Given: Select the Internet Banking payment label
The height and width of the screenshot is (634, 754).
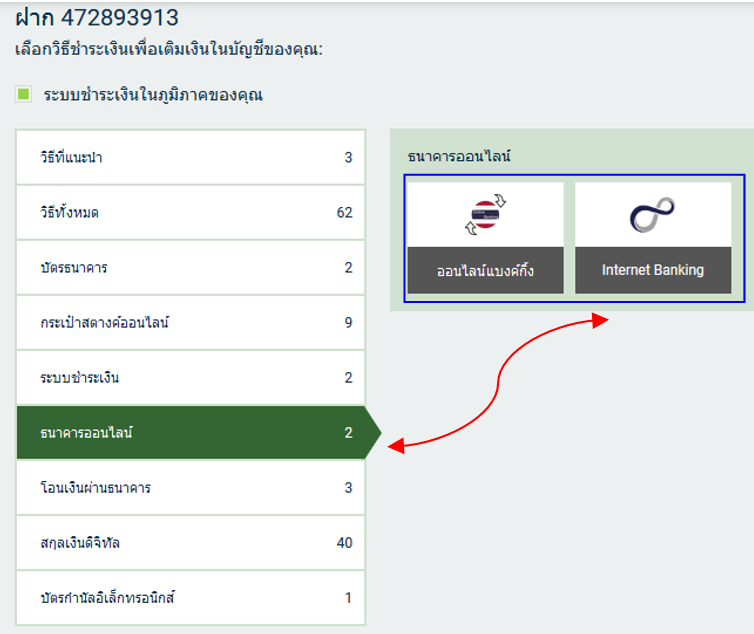Looking at the screenshot, I should 653,270.
